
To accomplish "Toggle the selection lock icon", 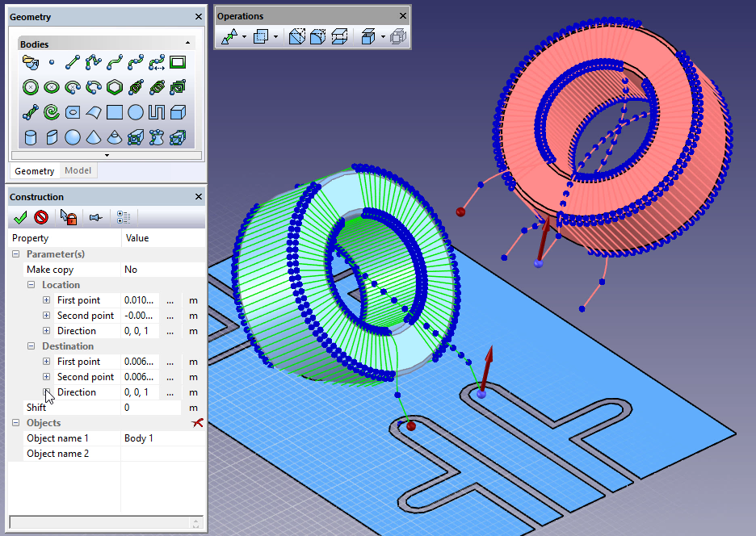I will (x=69, y=217).
